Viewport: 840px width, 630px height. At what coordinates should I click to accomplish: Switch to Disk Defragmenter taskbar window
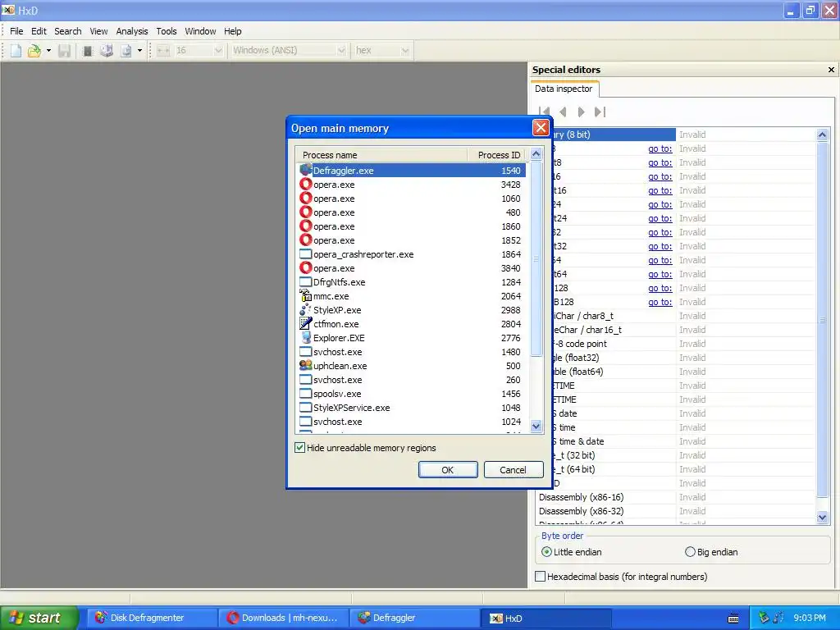tap(153, 618)
